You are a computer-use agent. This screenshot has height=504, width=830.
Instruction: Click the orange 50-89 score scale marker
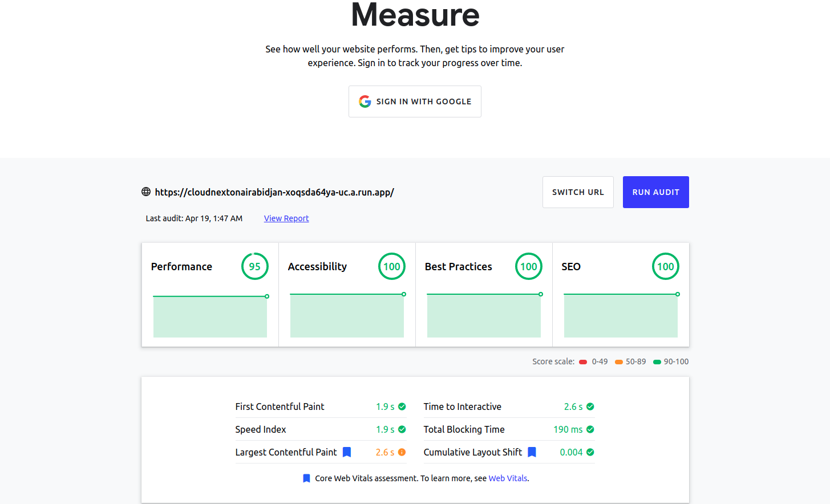619,362
